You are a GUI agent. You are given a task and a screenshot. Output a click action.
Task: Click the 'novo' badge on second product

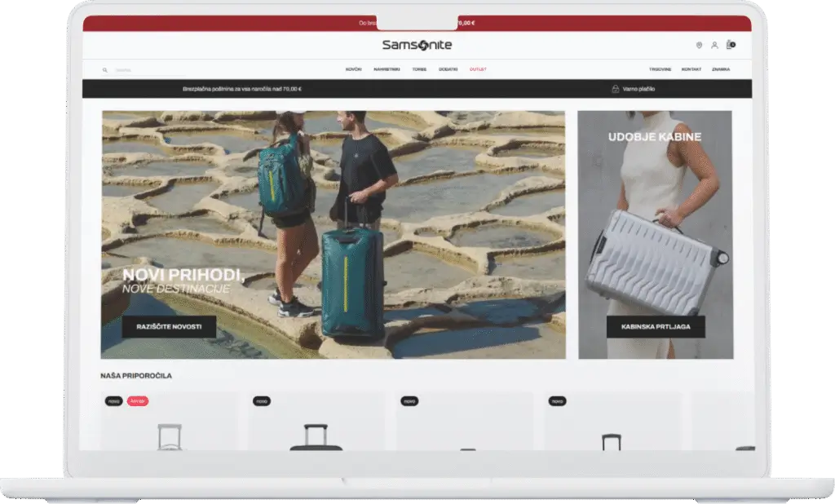(x=261, y=400)
